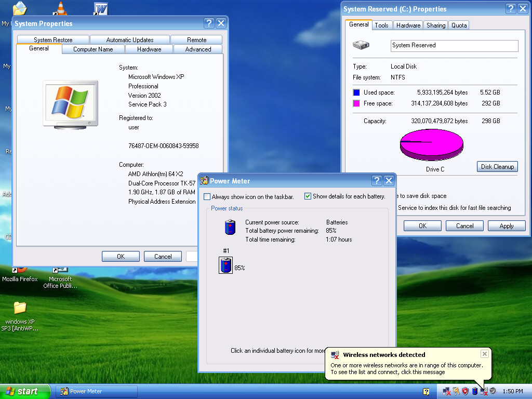532x399 pixels.
Task: Click the help question button in System Reserved Properties
Action: tap(511, 8)
